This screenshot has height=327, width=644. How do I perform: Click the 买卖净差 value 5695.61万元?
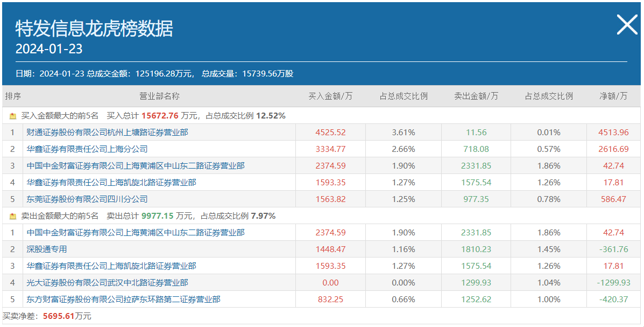tap(67, 316)
